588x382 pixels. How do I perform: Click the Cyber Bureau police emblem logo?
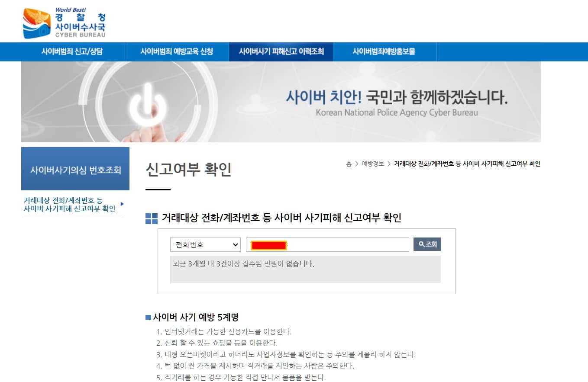click(36, 21)
